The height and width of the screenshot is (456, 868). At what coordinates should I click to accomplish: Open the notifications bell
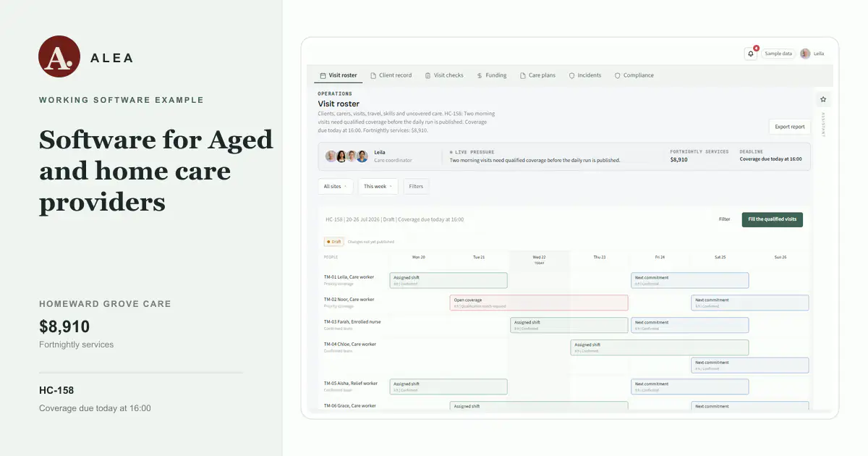[x=750, y=54]
